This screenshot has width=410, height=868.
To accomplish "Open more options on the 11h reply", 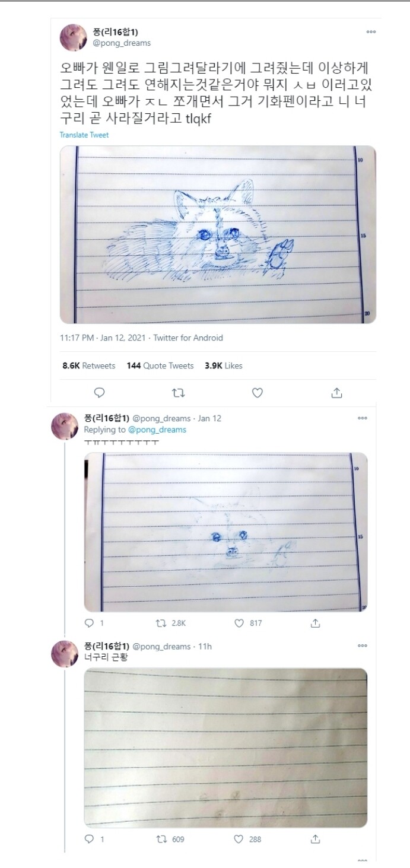I will point(362,646).
